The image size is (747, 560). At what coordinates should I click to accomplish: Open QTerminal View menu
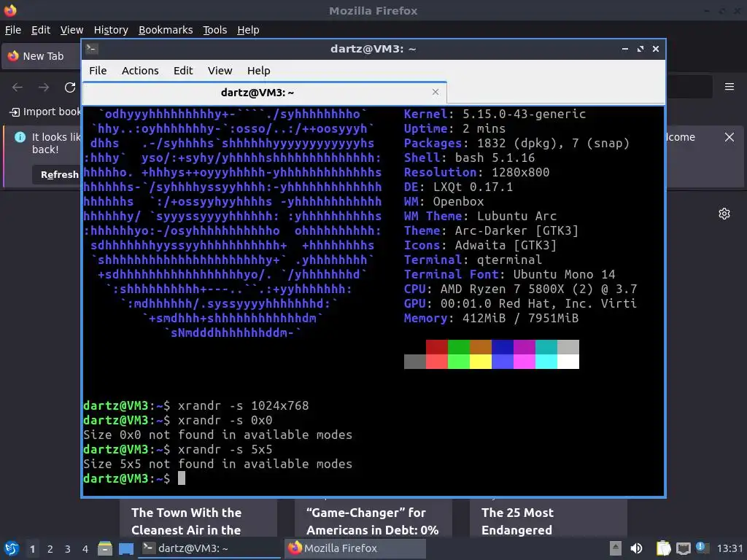point(220,71)
